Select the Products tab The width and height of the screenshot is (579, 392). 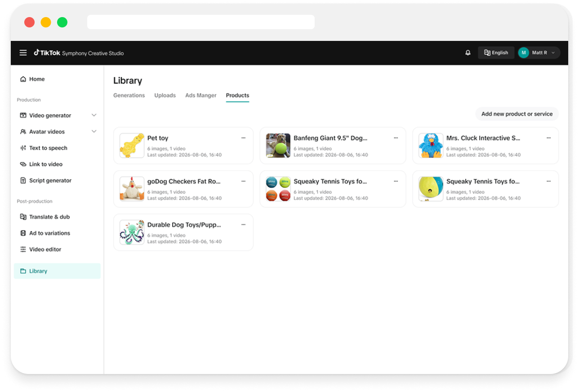coord(237,95)
